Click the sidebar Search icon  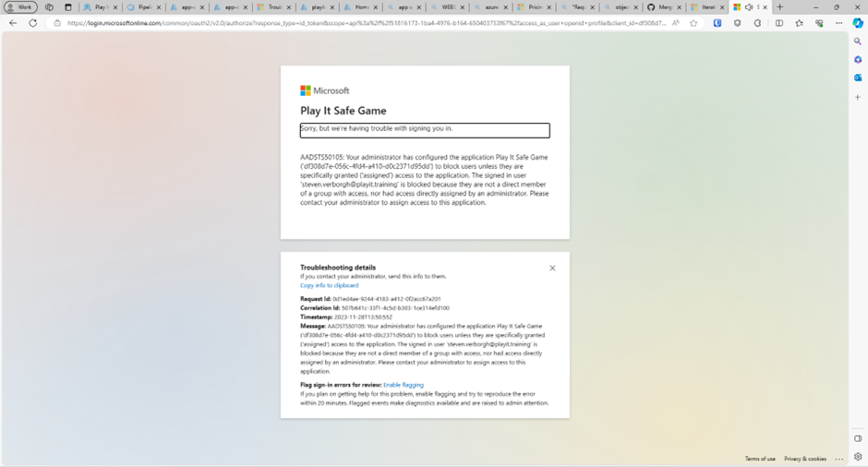click(x=858, y=42)
